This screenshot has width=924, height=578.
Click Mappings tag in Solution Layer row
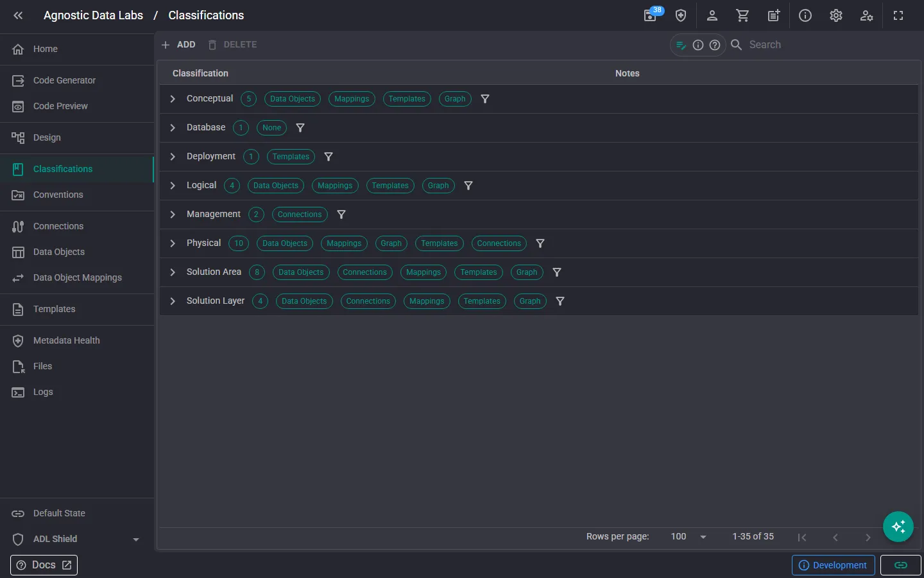click(x=427, y=301)
